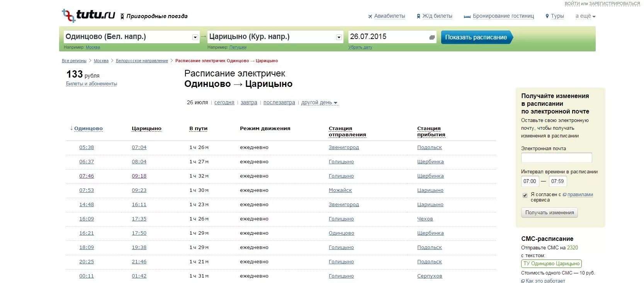Click Показать расписание button

pyautogui.click(x=477, y=37)
